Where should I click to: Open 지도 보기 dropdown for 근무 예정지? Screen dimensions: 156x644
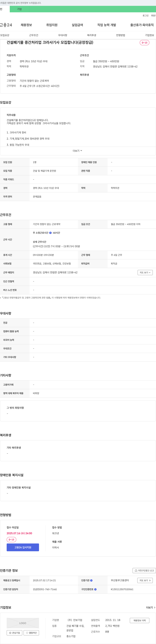pos(145,273)
